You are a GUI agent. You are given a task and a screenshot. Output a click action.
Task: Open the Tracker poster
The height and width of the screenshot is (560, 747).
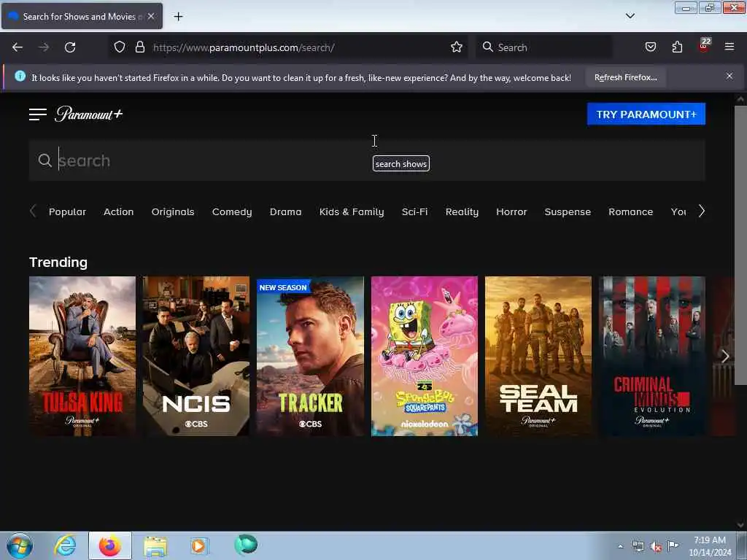310,356
